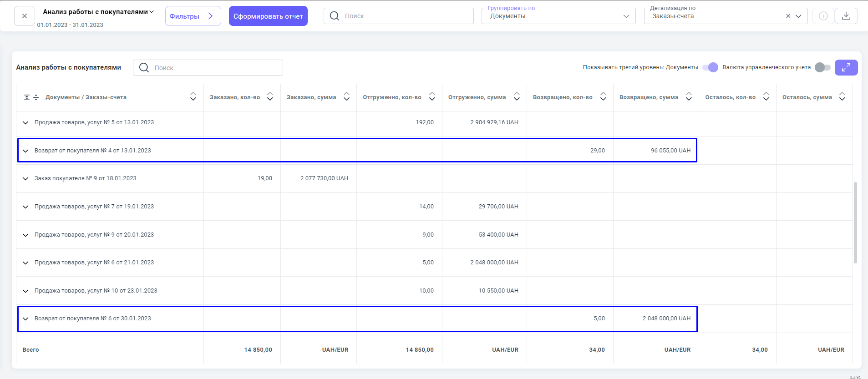Image resolution: width=868 pixels, height=379 pixels.
Task: Sort by Возвращено, сумма column
Action: click(689, 96)
